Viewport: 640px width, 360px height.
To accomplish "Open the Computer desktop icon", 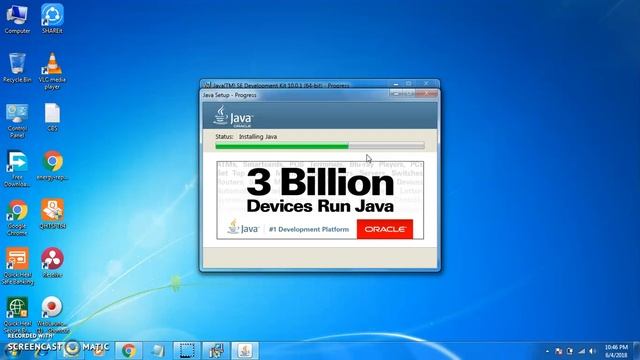I will pos(17,19).
